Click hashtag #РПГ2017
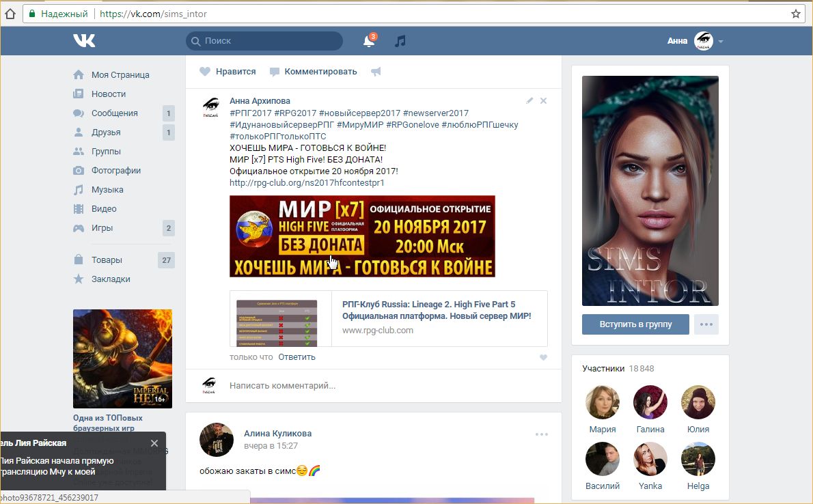 tap(251, 113)
